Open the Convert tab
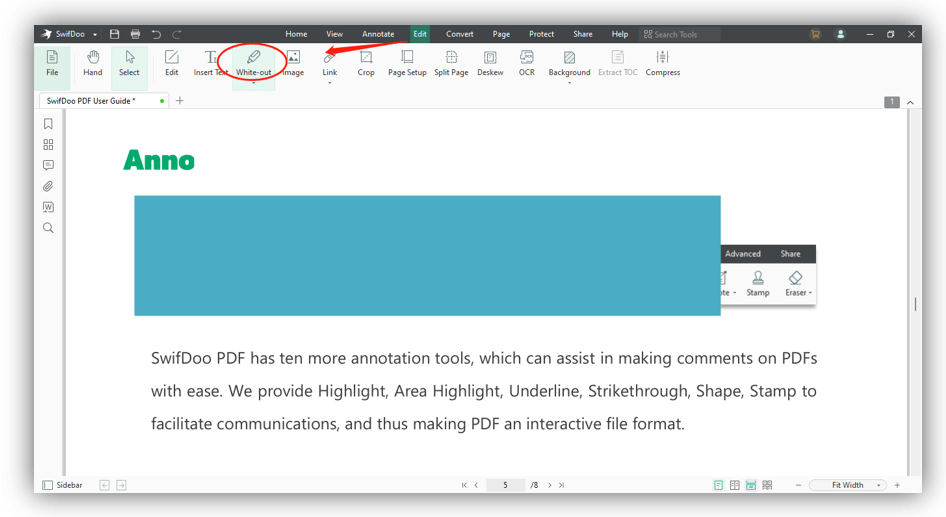946x517 pixels. [x=460, y=34]
